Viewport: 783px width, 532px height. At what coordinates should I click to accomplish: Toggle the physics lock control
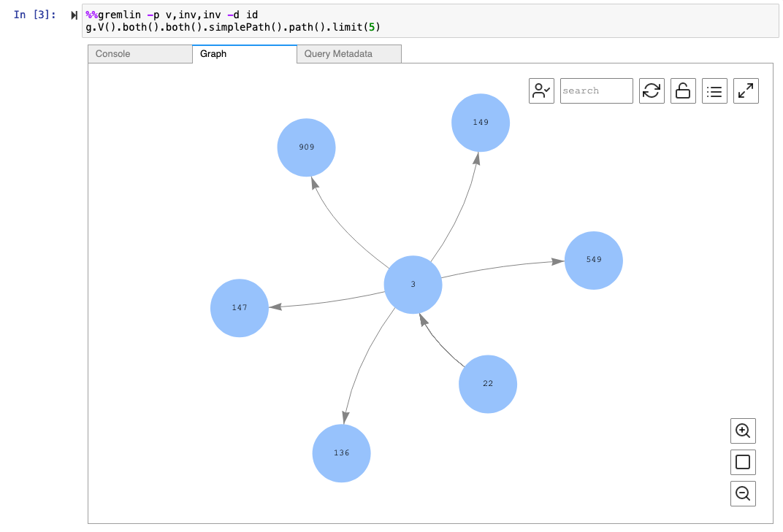pyautogui.click(x=683, y=90)
